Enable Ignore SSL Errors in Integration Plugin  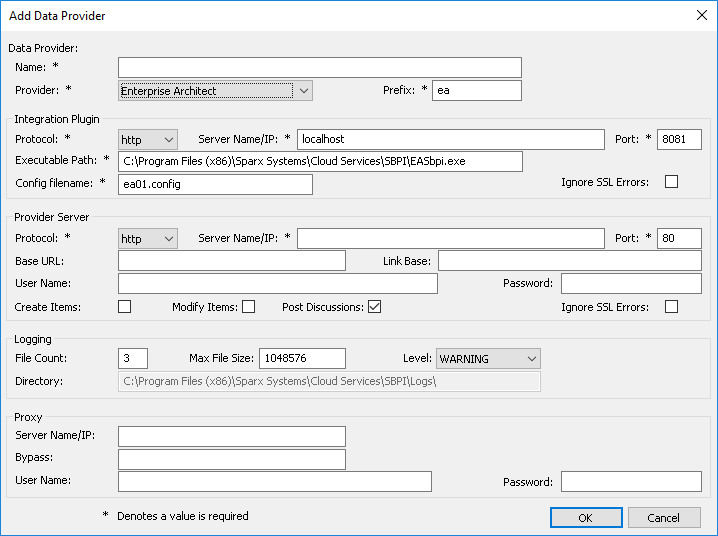[671, 182]
